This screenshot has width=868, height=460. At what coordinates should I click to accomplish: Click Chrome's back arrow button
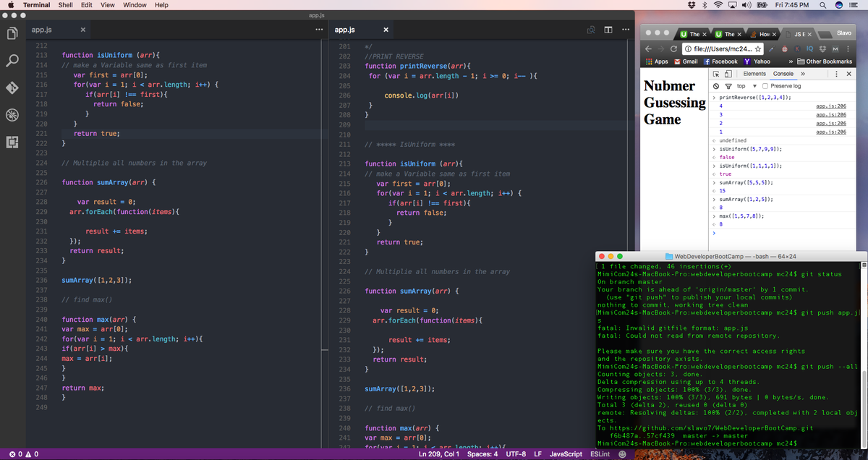pos(649,48)
